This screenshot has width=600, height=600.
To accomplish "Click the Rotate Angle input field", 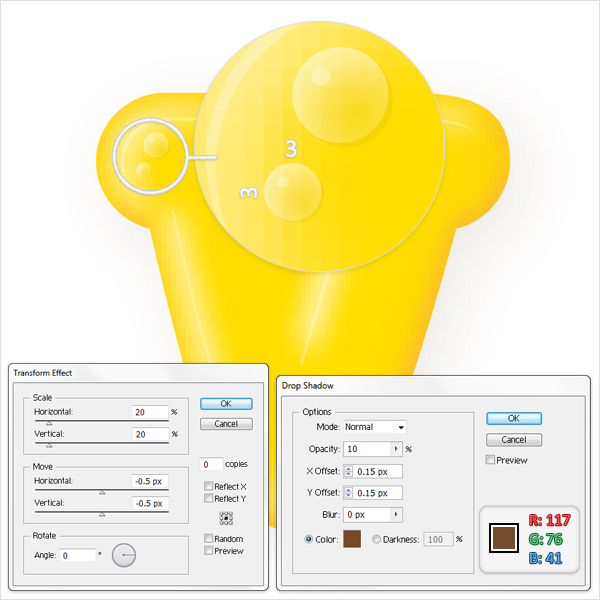I will click(x=78, y=555).
